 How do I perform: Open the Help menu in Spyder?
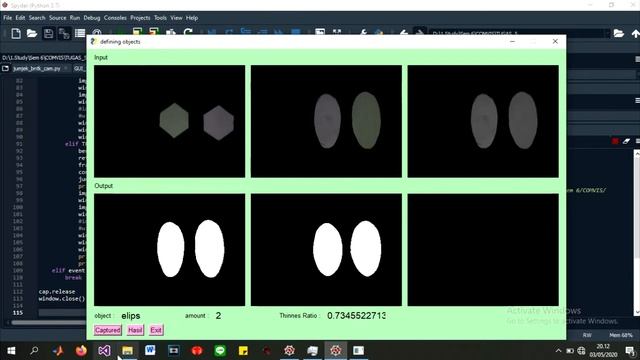(192, 18)
